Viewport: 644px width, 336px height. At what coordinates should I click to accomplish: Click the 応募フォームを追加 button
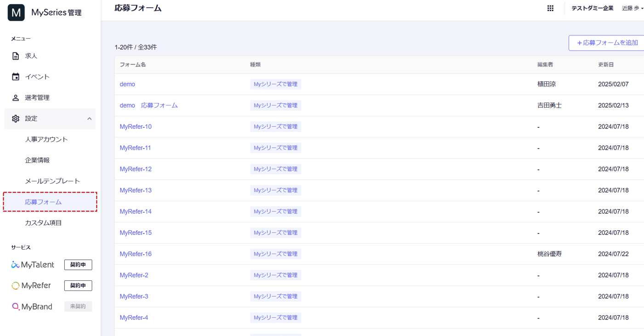607,43
